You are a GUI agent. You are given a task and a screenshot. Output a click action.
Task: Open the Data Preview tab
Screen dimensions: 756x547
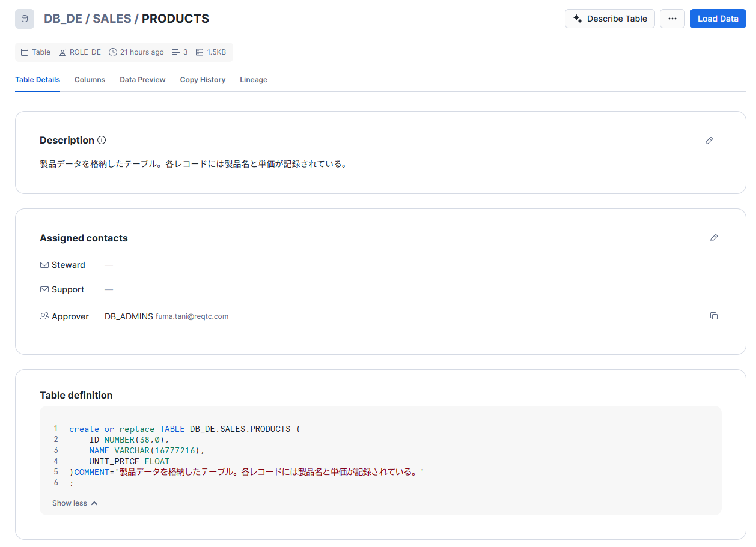pos(142,80)
